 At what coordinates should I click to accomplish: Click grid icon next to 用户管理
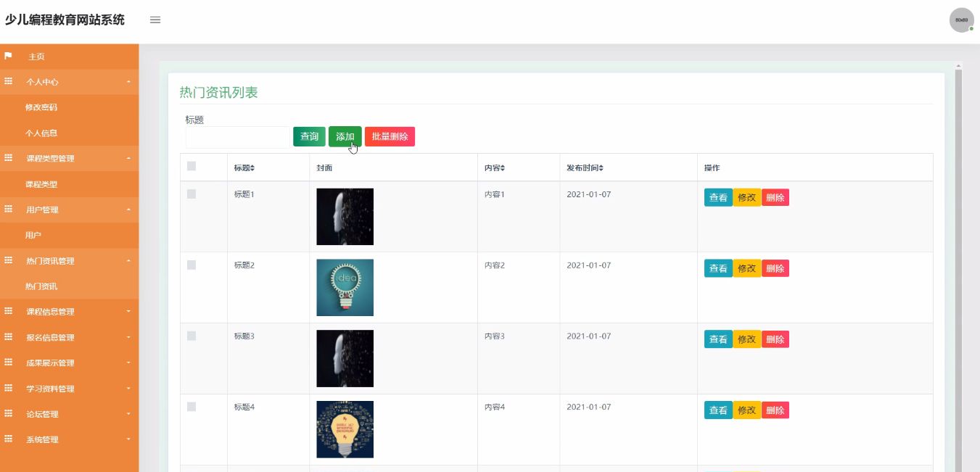(x=9, y=210)
